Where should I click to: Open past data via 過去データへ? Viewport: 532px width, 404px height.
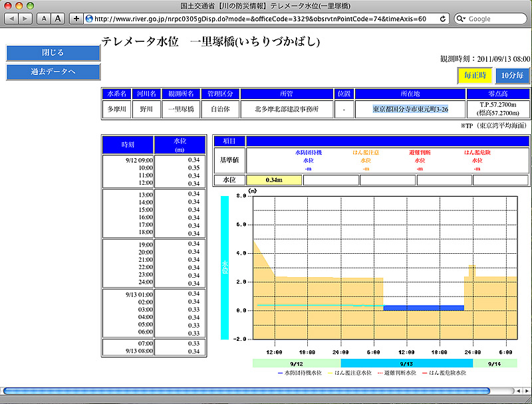(x=53, y=72)
